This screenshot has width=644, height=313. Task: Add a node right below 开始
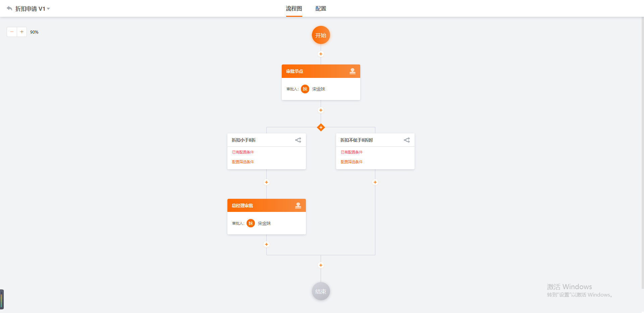(x=321, y=54)
